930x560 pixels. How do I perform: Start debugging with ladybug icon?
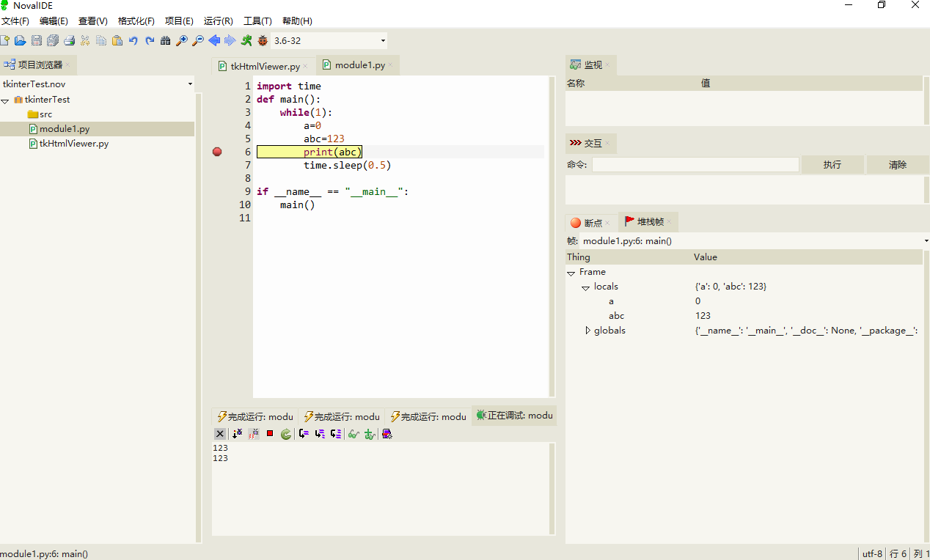pyautogui.click(x=263, y=40)
